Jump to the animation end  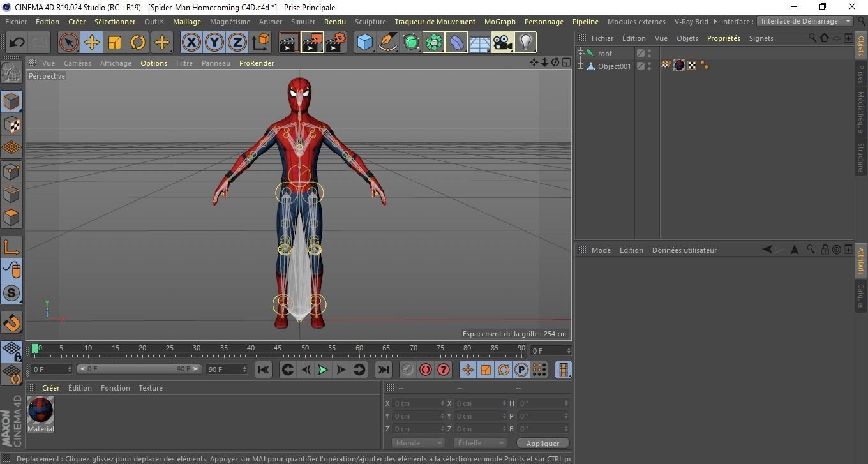(x=383, y=370)
